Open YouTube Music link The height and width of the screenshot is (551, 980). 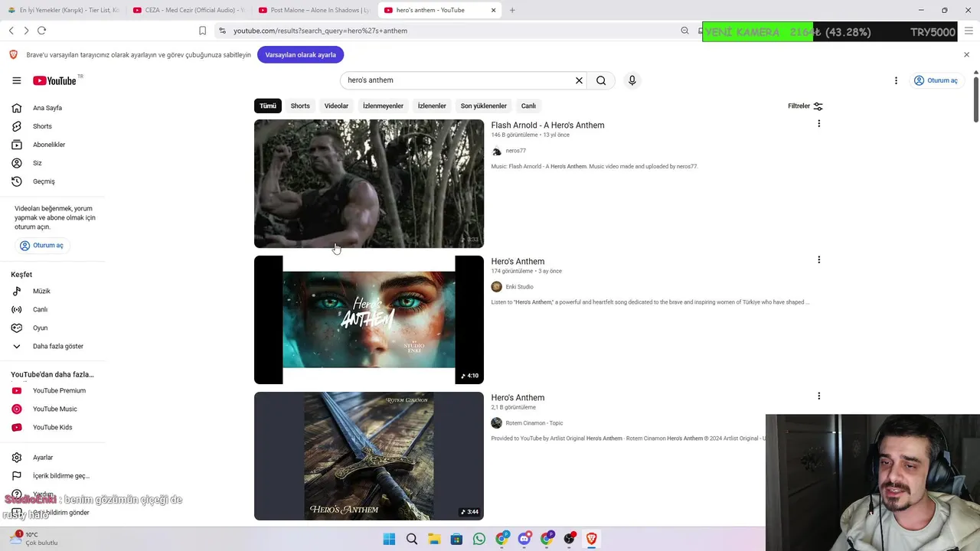coord(52,409)
